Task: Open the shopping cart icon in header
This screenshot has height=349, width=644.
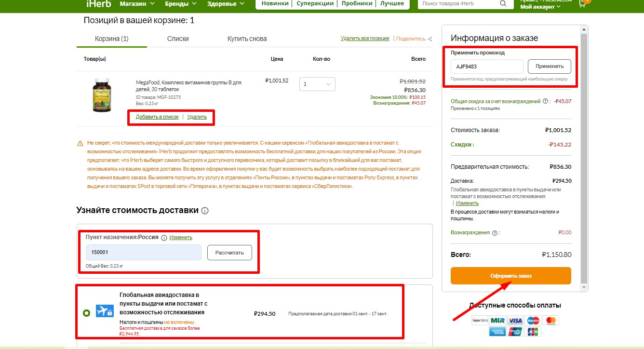Action: tap(582, 3)
